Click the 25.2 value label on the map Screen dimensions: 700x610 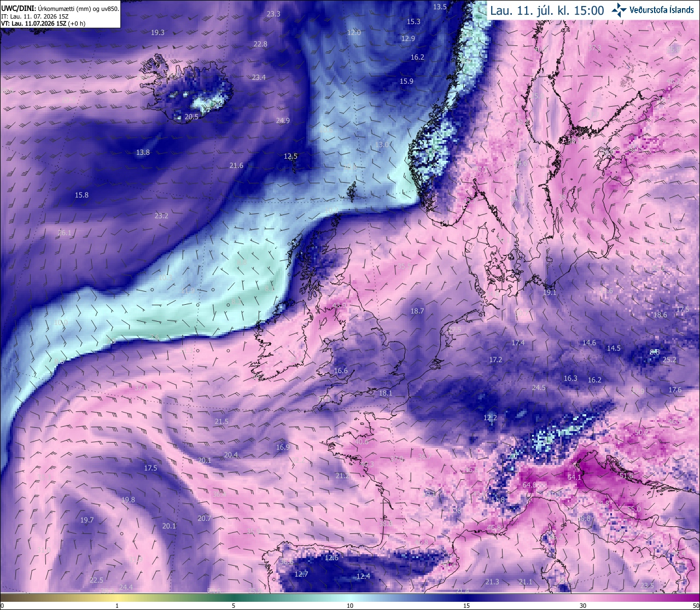pyautogui.click(x=669, y=359)
